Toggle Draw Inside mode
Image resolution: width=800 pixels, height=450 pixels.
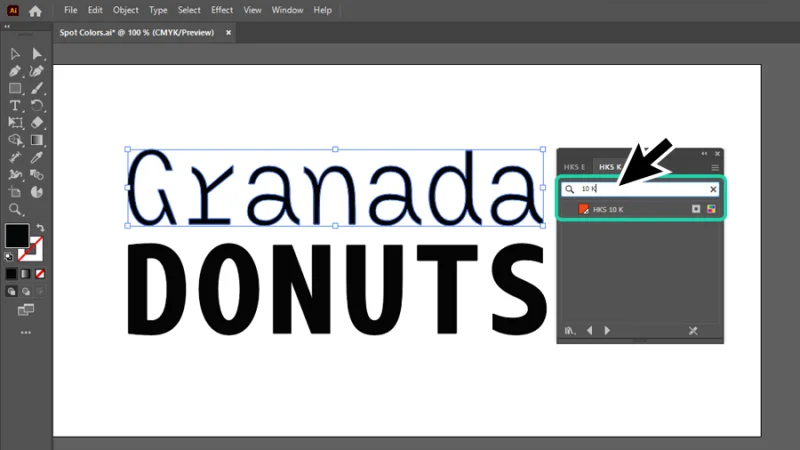[x=40, y=291]
